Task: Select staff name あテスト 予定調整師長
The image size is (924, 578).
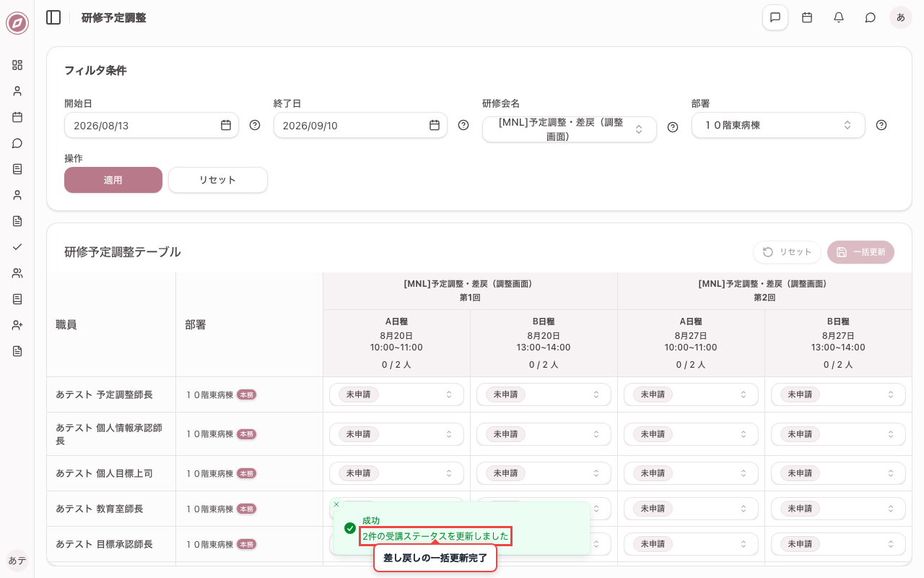Action: (104, 394)
